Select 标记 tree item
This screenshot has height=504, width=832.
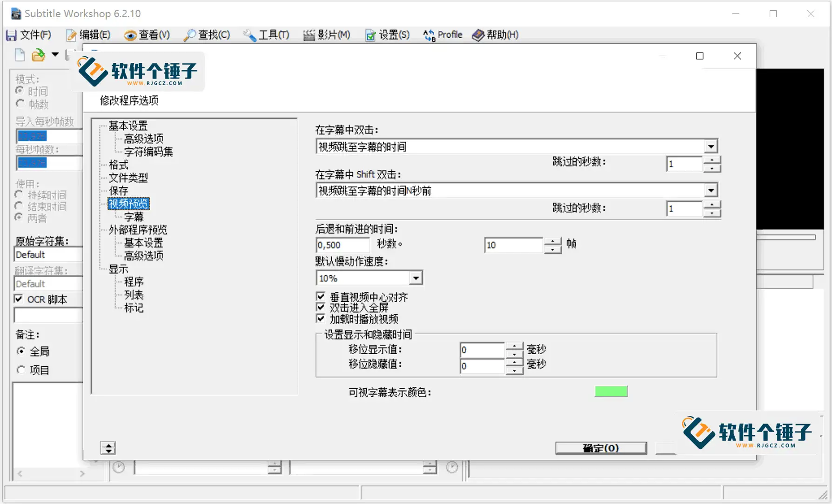pos(134,308)
